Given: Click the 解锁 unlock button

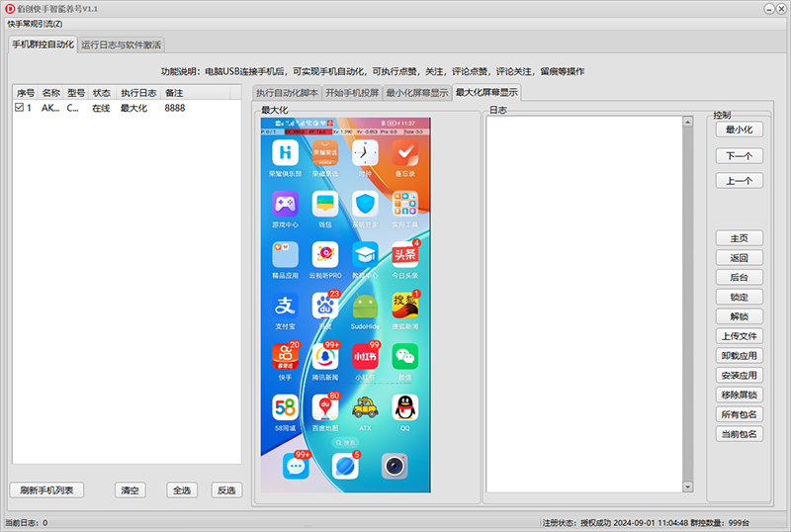Looking at the screenshot, I should tap(739, 316).
